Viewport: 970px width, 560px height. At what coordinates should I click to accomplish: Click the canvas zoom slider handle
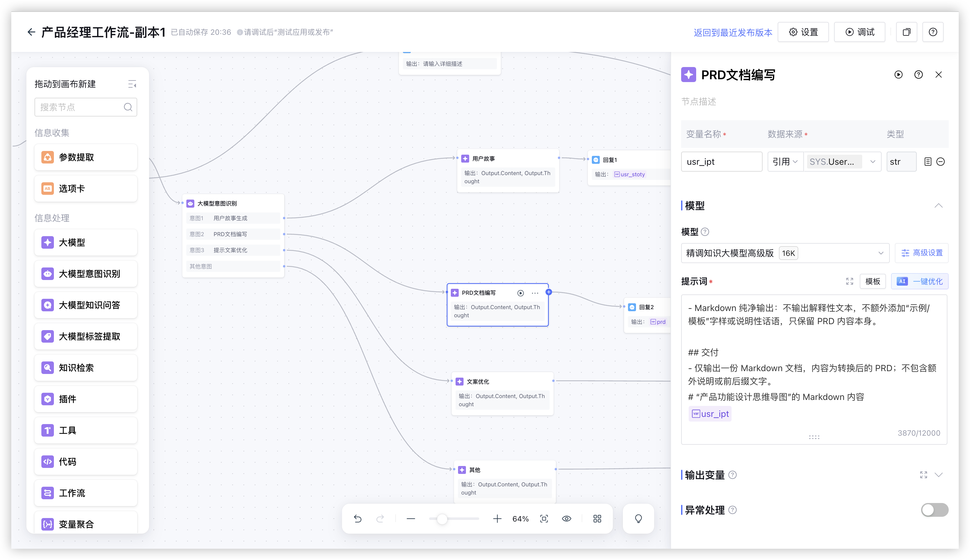(442, 519)
